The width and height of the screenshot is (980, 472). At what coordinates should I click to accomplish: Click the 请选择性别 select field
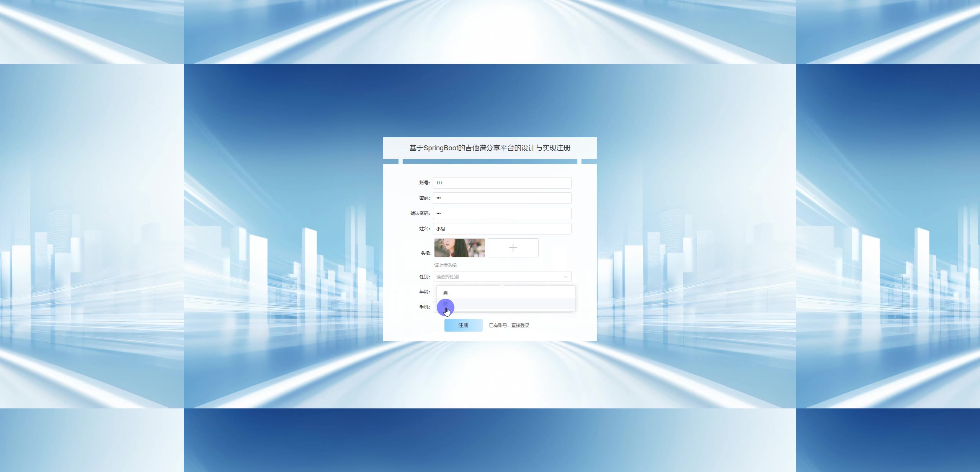[498, 277]
